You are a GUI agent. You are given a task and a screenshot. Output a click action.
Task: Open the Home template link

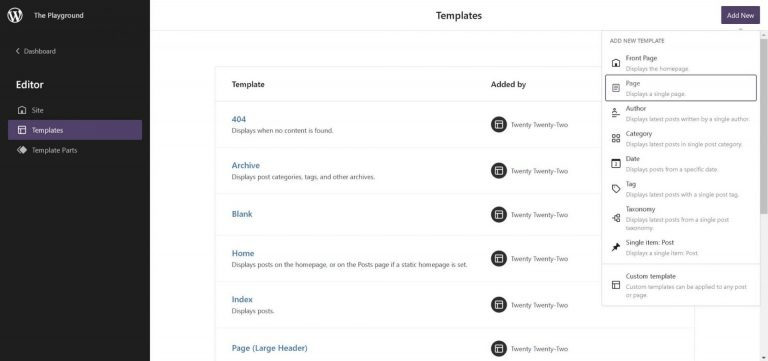[x=243, y=253]
